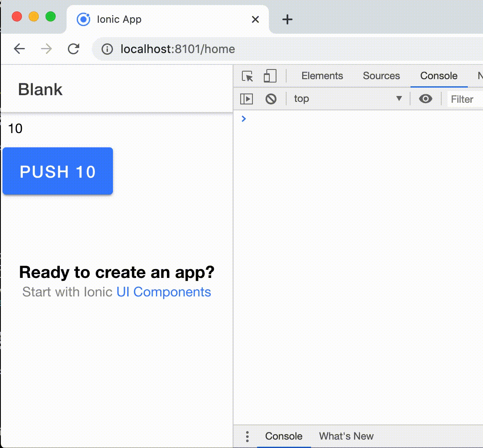Viewport: 483px width, 448px height.
Task: Click the live expression eye icon
Action: [x=425, y=99]
